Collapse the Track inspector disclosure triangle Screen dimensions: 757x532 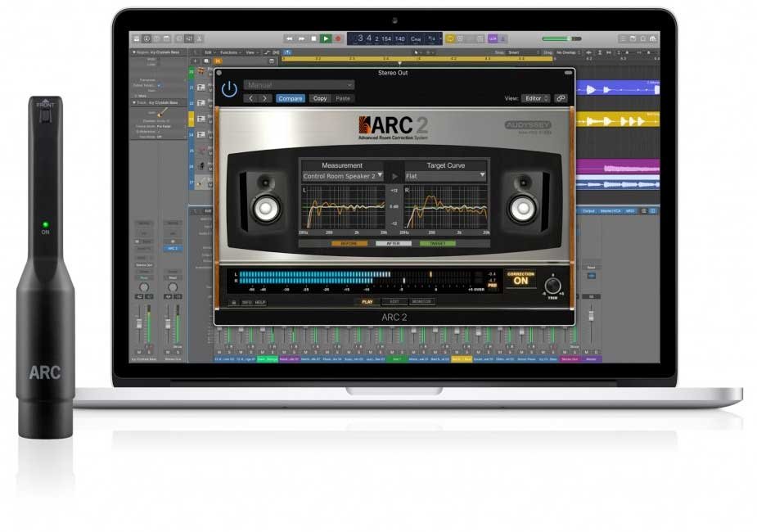pyautogui.click(x=134, y=103)
